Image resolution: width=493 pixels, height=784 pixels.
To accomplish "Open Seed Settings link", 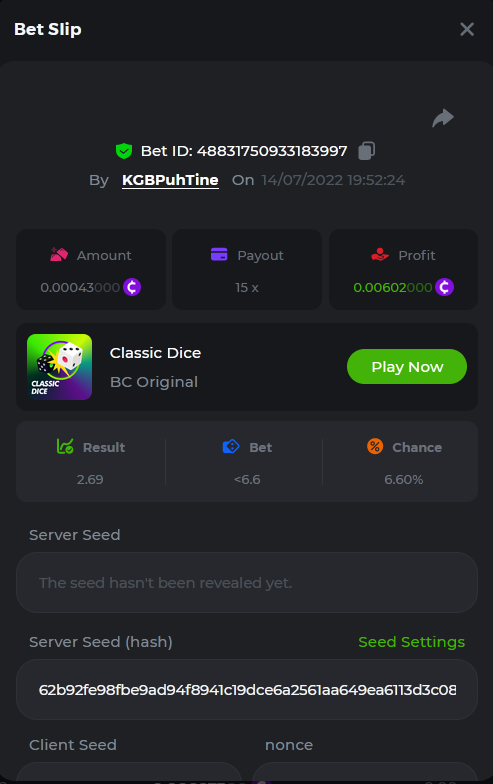I will [x=412, y=642].
